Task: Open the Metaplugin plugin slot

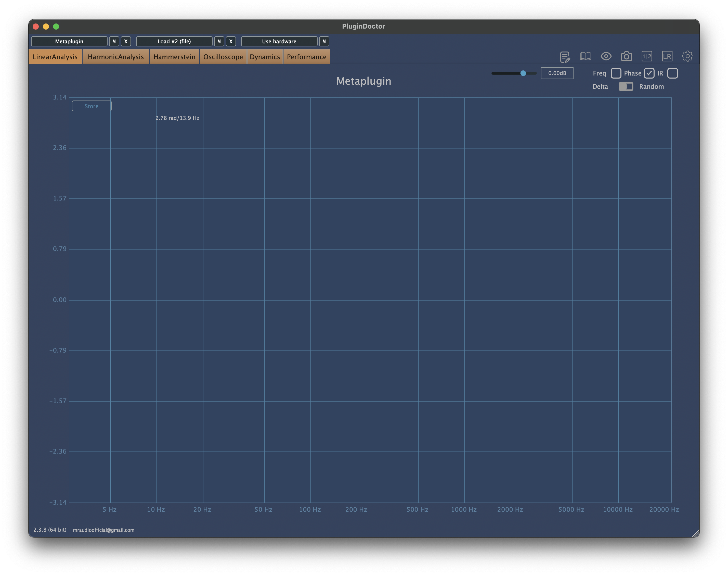Action: coord(69,41)
